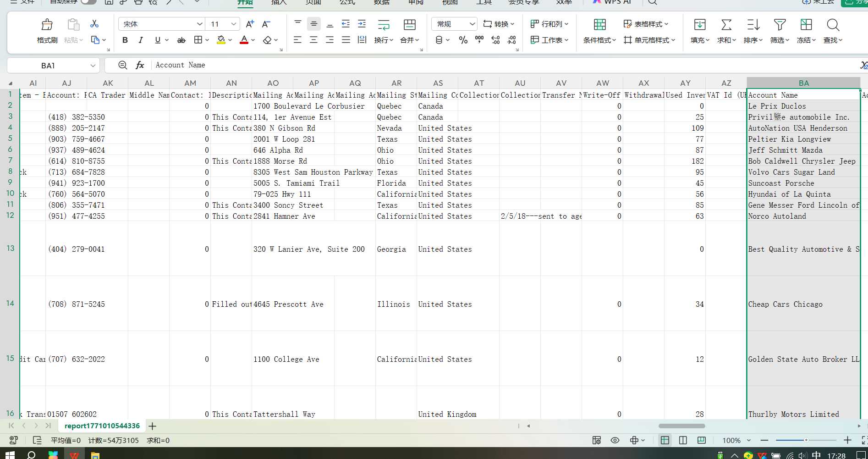Switch to page layout view in status bar
The image size is (868, 459).
pyautogui.click(x=683, y=440)
